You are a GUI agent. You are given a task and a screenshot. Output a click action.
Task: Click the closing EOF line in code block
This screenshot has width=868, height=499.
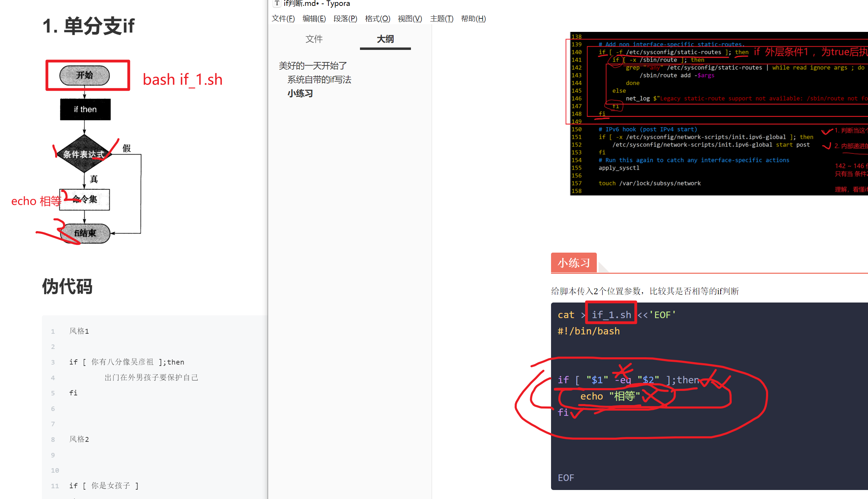566,478
